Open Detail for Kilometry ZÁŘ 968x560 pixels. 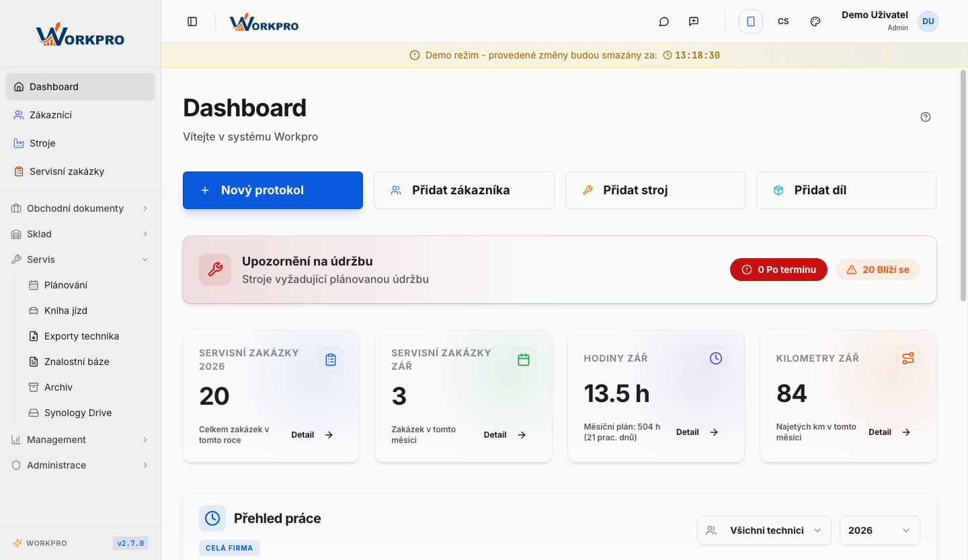coord(890,432)
